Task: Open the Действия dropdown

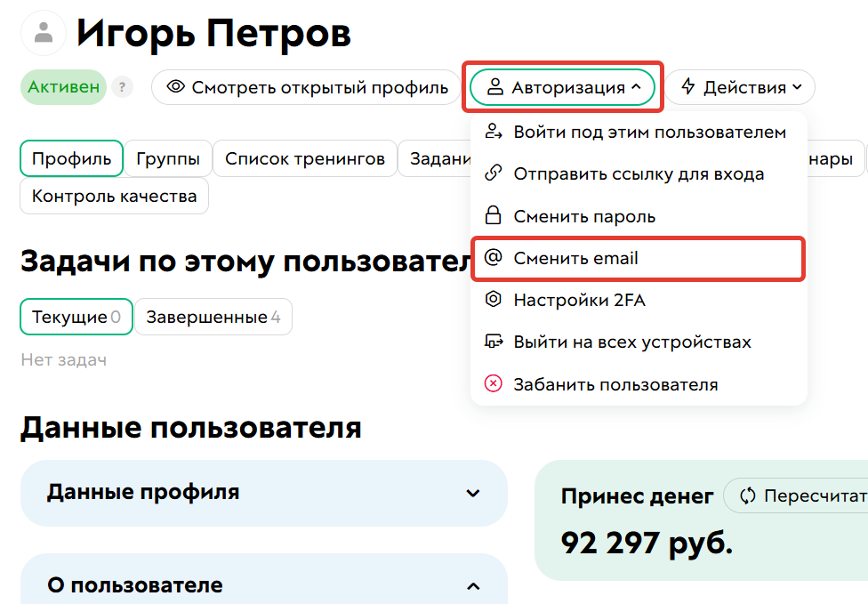Action: [x=741, y=87]
